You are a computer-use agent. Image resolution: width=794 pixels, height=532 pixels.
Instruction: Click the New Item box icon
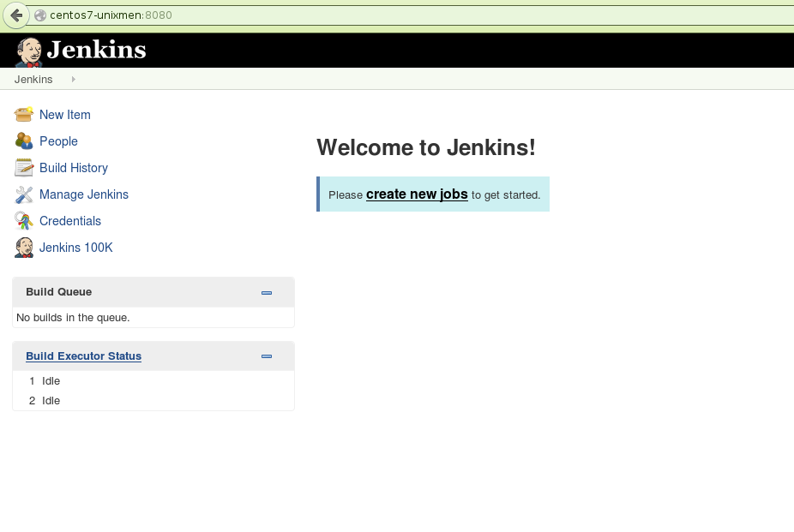pos(24,114)
